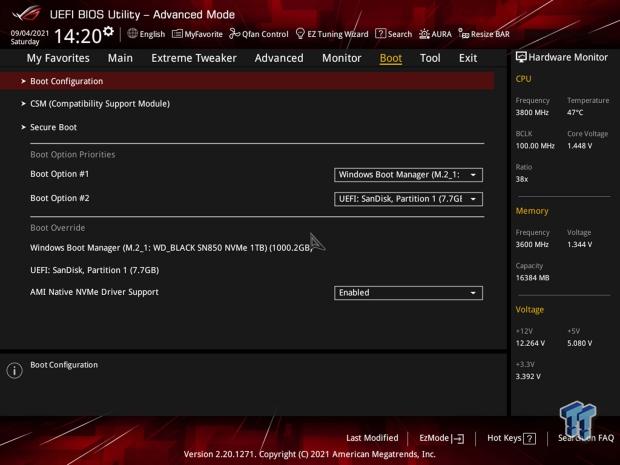Click the 14:20 clock display
This screenshot has height=465, width=620.
pyautogui.click(x=78, y=36)
